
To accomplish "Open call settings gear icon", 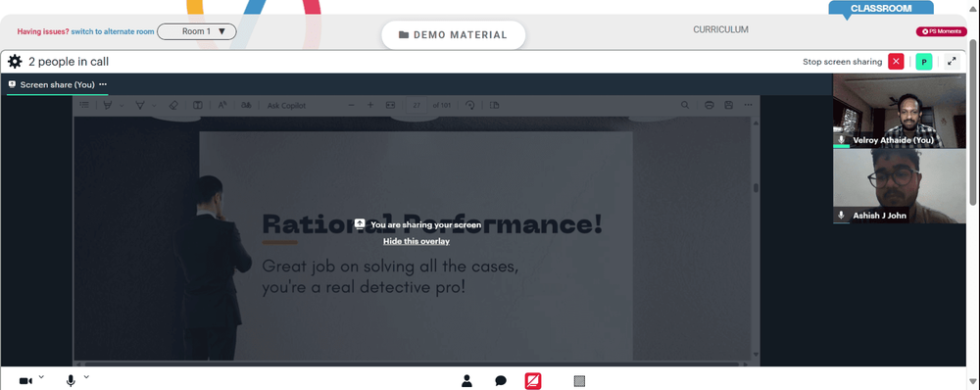I will coord(15,62).
